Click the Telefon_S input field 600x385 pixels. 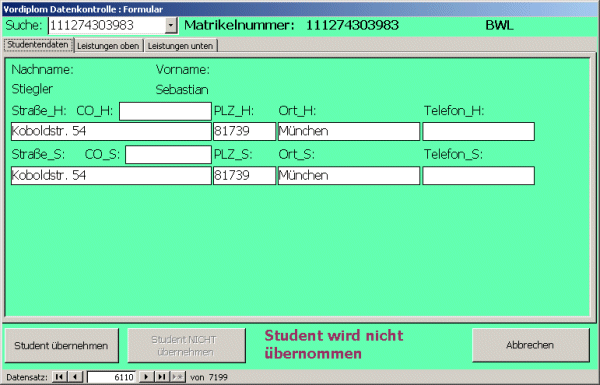pyautogui.click(x=478, y=176)
